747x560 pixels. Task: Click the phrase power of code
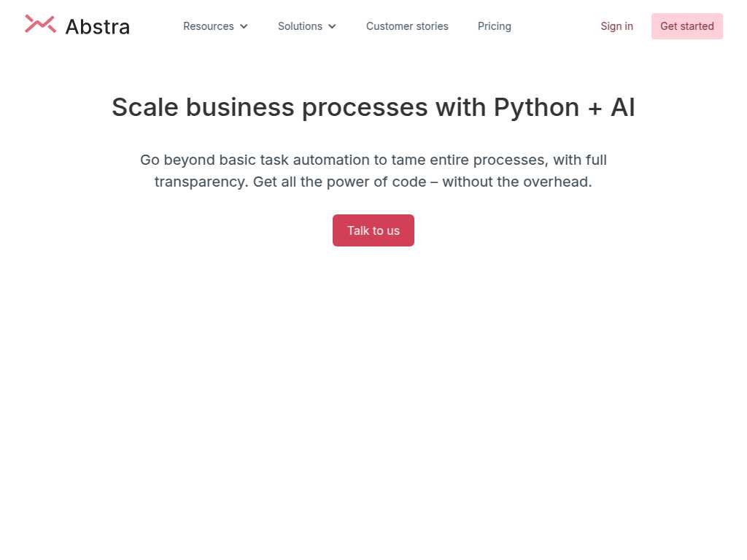click(x=376, y=182)
